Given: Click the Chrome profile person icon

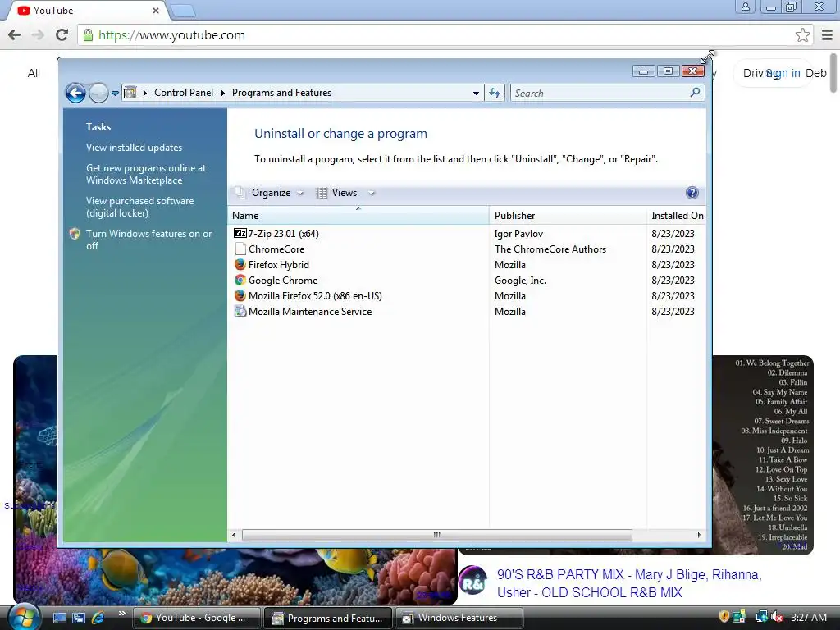Looking at the screenshot, I should [745, 7].
